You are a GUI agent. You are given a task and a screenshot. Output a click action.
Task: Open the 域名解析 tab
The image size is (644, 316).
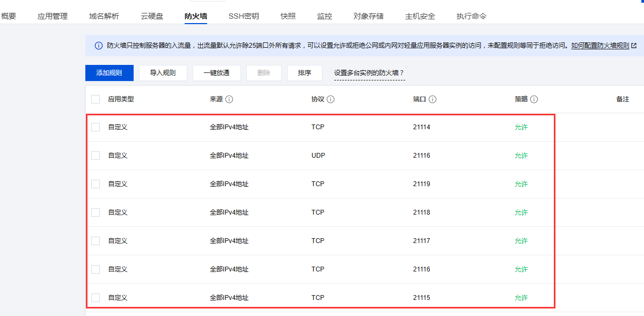pyautogui.click(x=104, y=16)
